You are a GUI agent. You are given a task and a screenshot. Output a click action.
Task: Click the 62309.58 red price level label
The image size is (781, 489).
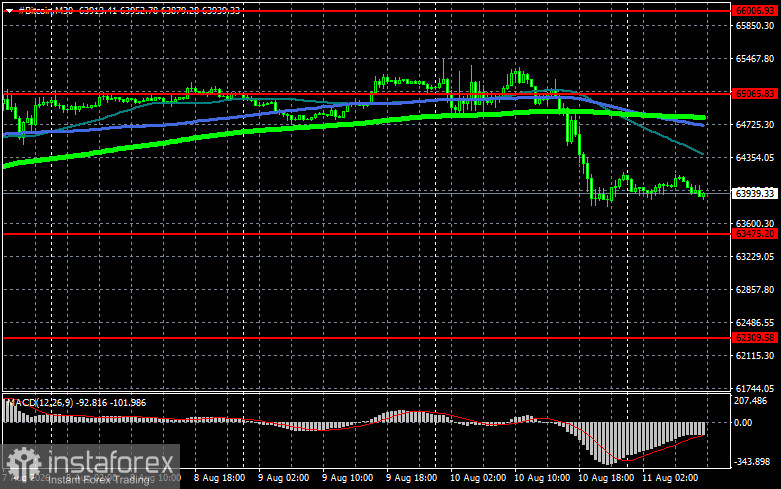755,338
